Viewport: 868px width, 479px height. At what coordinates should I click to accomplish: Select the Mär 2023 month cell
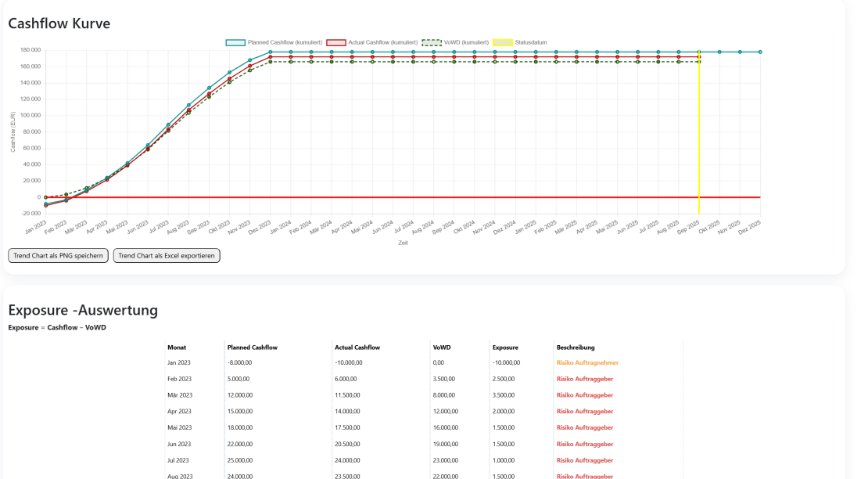pos(179,395)
